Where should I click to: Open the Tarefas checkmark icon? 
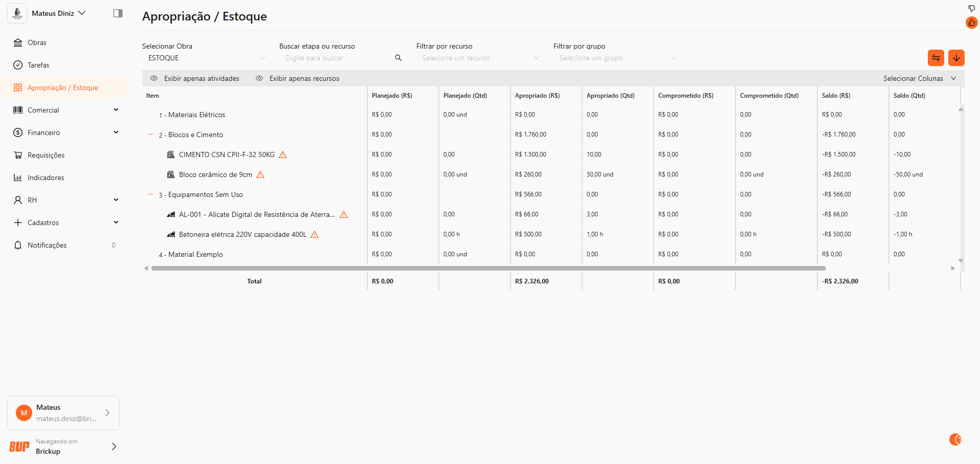18,65
